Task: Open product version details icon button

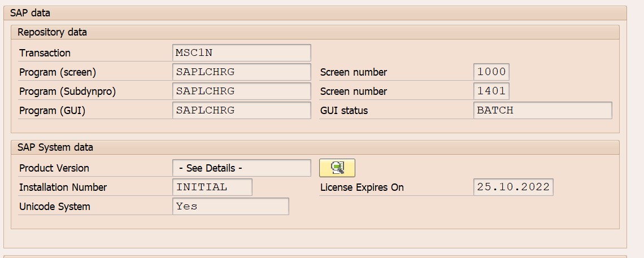Action: point(337,168)
